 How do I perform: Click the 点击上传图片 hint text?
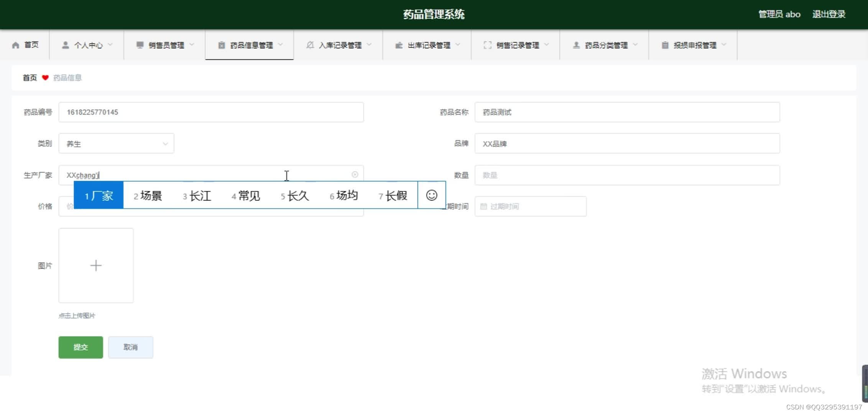click(77, 316)
